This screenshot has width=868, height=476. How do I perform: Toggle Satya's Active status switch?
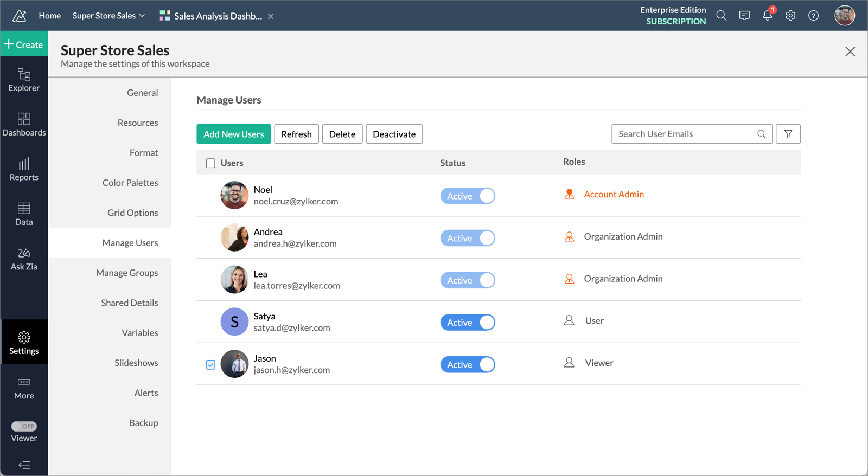467,323
